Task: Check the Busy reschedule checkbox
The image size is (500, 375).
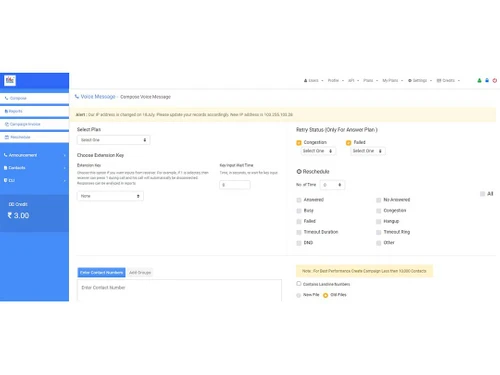Action: point(299,211)
